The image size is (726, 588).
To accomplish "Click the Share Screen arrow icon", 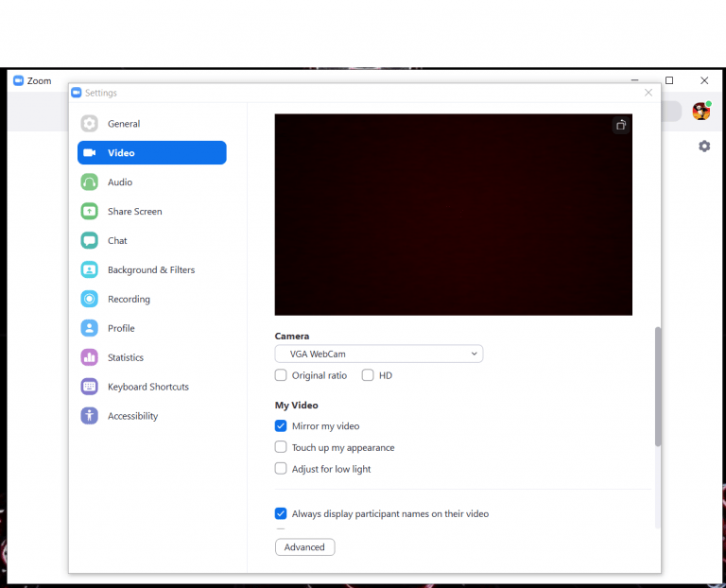I will point(89,211).
